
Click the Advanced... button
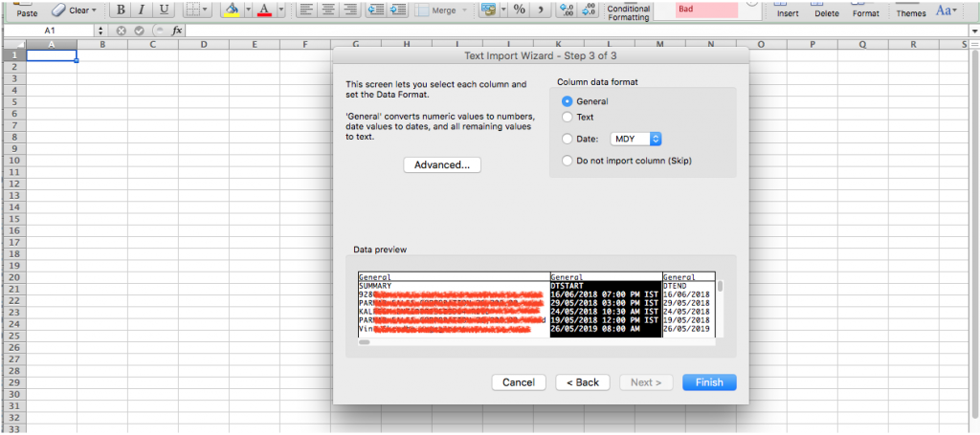[441, 165]
